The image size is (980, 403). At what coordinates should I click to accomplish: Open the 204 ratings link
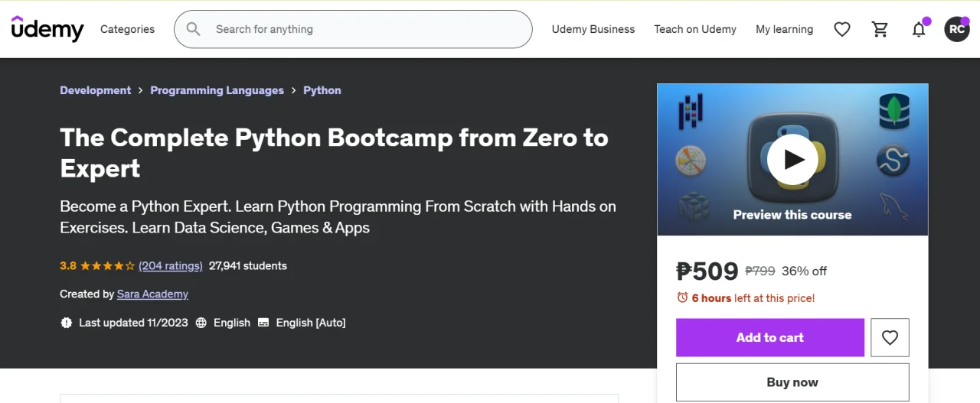pos(171,266)
